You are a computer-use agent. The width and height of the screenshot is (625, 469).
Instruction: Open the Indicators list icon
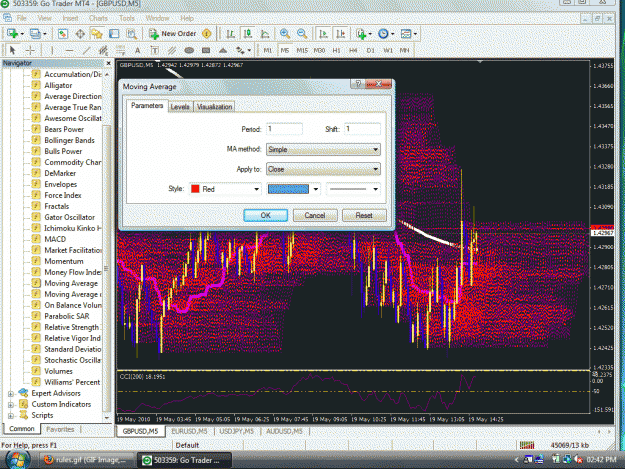(361, 34)
